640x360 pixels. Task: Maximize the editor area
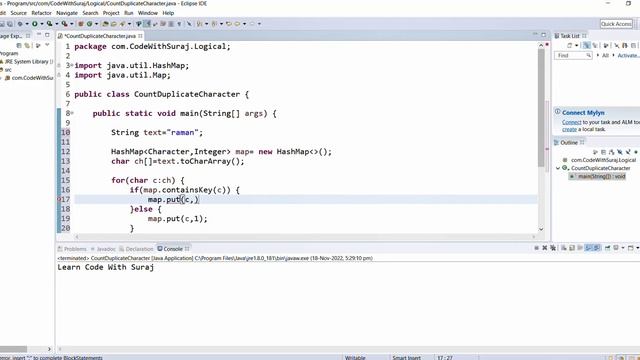(x=544, y=35)
